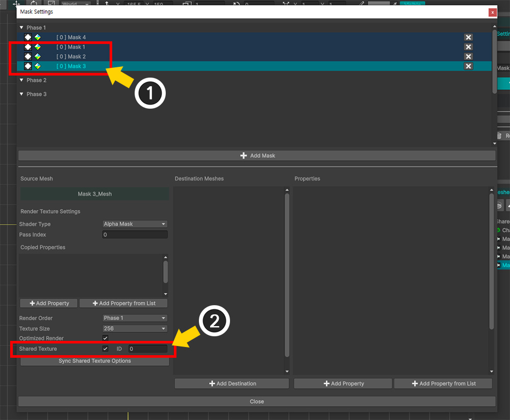
Task: Click the Destination Meshes scrollbar up arrow
Action: pos(287,190)
